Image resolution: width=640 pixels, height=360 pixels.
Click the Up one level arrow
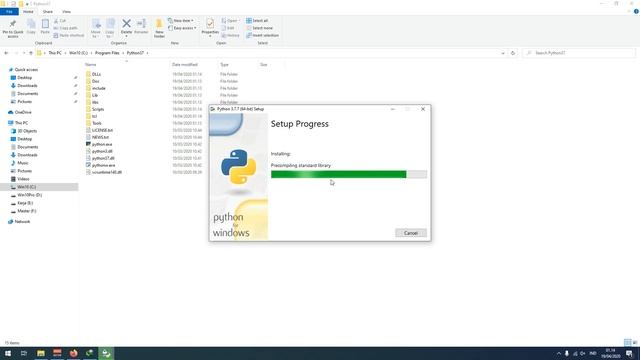click(x=31, y=53)
